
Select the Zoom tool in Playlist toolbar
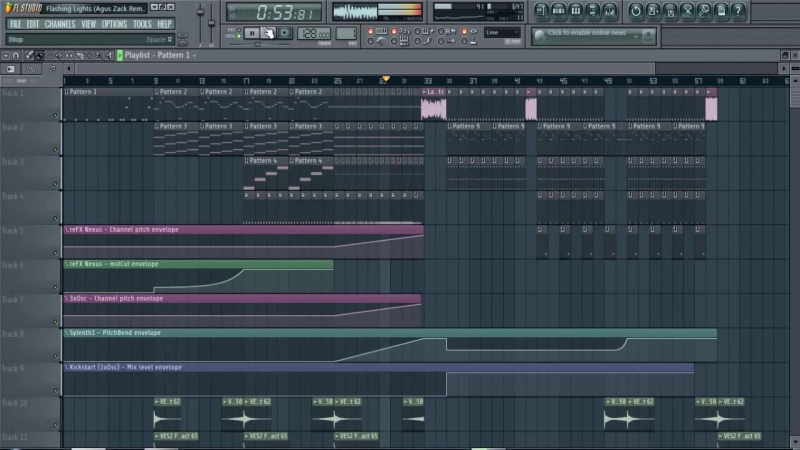pyautogui.click(x=99, y=55)
